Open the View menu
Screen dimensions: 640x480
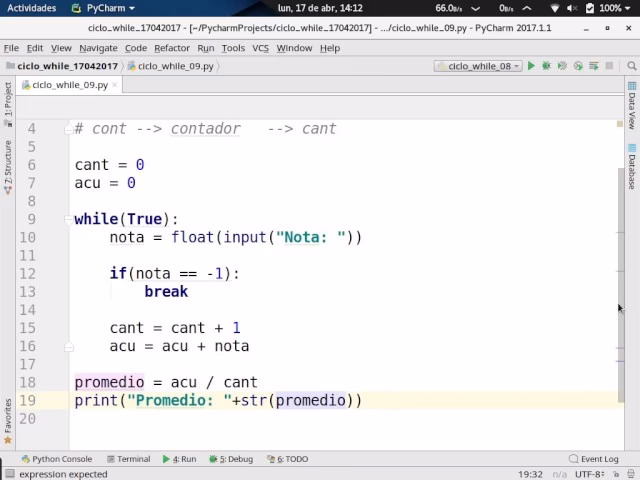pos(61,48)
